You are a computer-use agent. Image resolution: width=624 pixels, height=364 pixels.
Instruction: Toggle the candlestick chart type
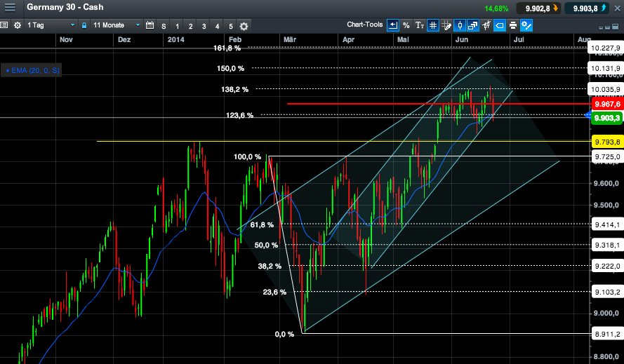click(460, 25)
